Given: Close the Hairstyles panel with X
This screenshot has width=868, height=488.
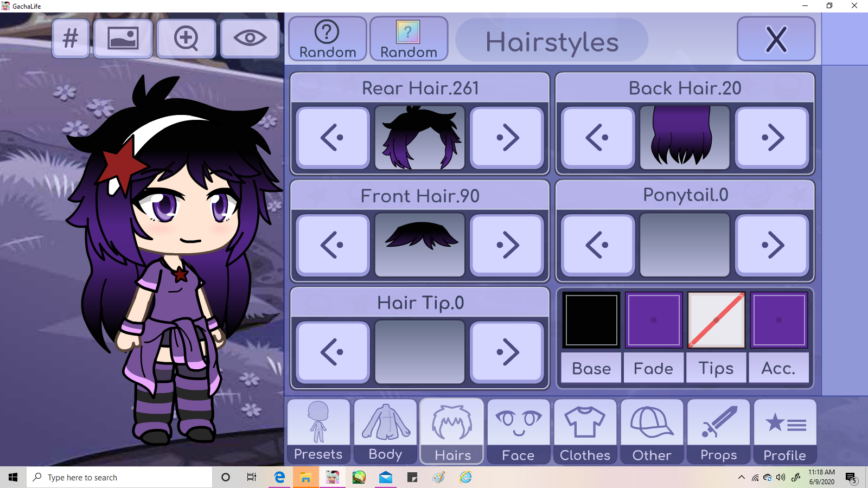Looking at the screenshot, I should [776, 39].
